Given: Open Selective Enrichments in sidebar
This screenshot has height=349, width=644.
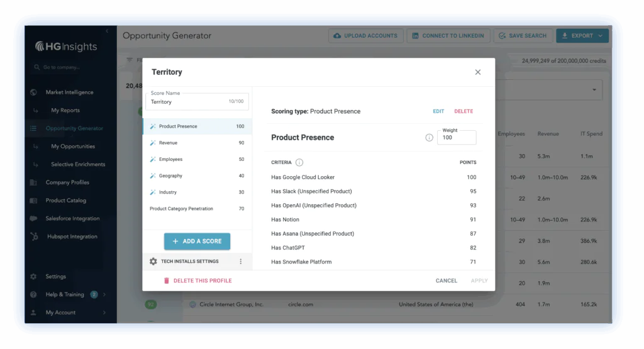Looking at the screenshot, I should coord(78,164).
